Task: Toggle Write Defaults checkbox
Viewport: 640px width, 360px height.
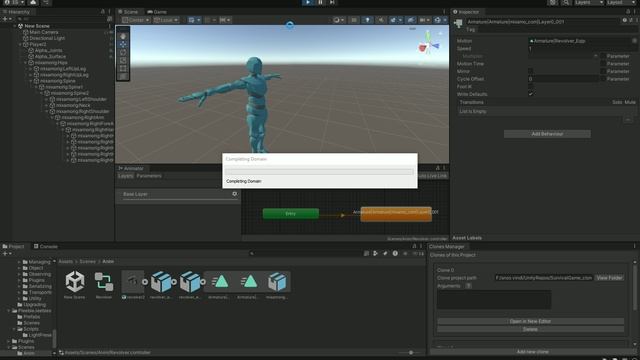Action: tap(530, 94)
